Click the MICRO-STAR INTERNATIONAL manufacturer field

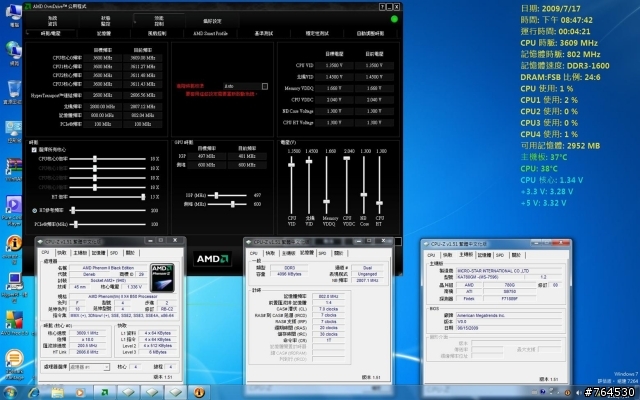[509, 271]
